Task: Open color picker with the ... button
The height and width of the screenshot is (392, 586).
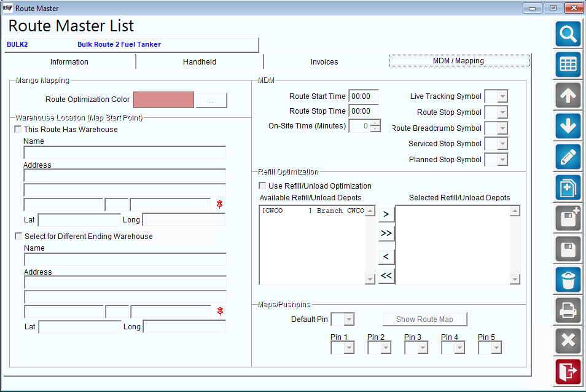Action: coord(211,101)
